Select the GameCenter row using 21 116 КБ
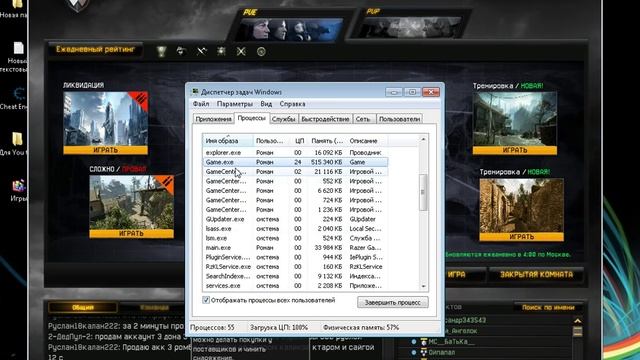The image size is (640, 360). tap(295, 172)
